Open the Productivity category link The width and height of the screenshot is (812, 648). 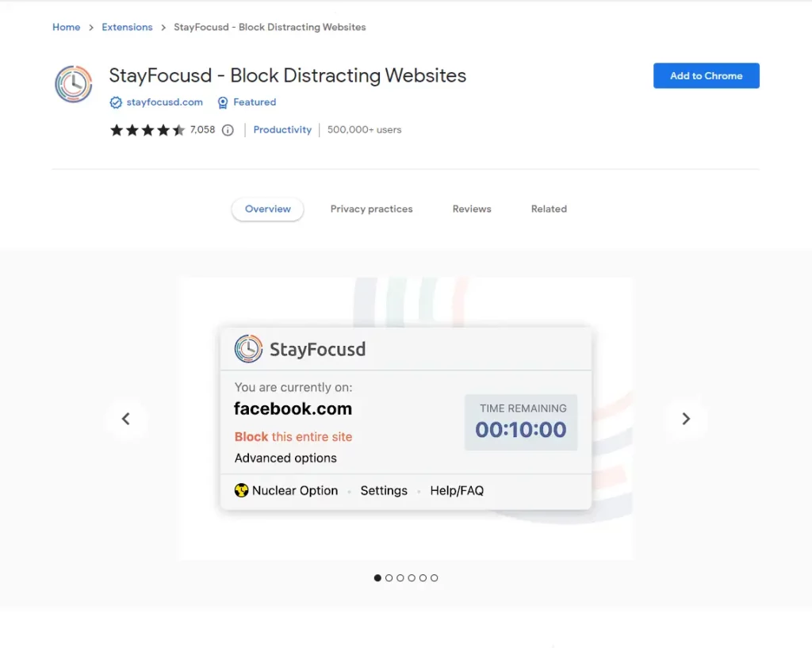click(282, 130)
